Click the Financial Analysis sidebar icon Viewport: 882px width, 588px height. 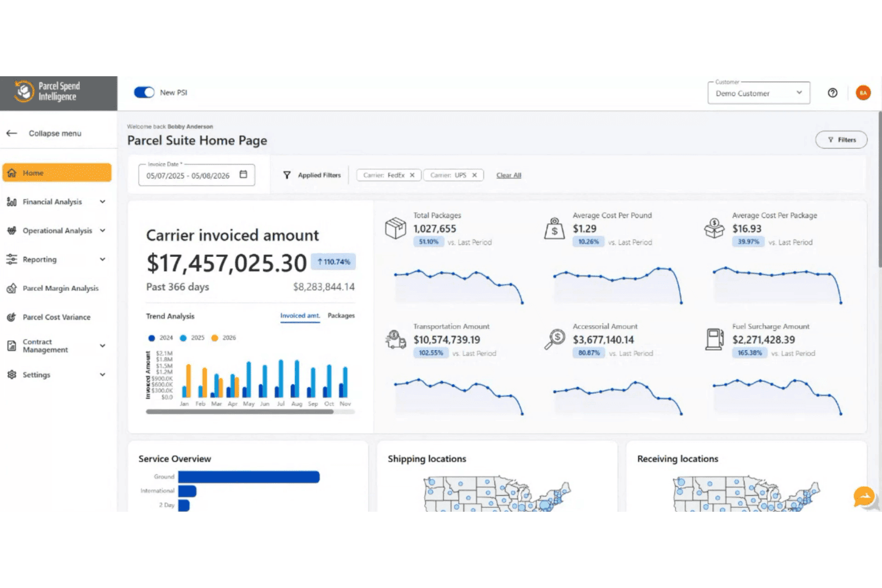pos(11,202)
